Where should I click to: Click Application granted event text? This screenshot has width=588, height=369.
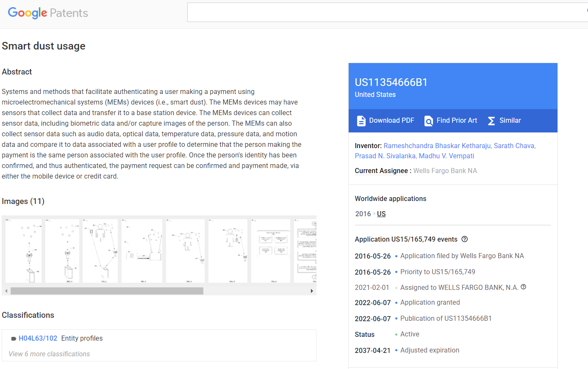(x=430, y=302)
